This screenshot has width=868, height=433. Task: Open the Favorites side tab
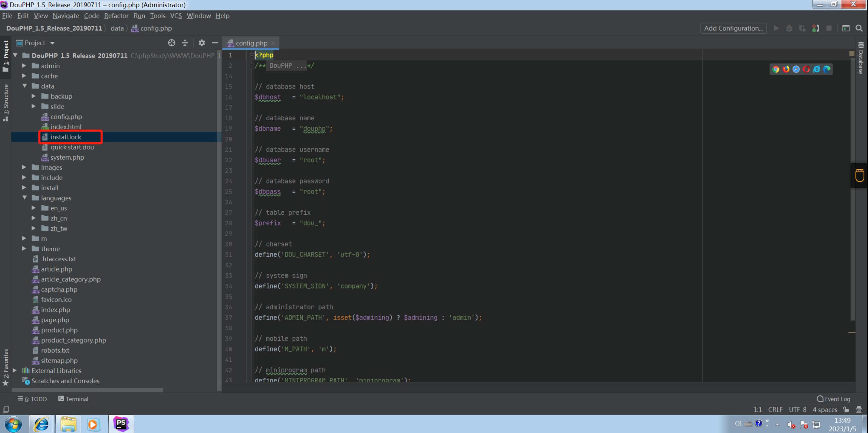5,367
